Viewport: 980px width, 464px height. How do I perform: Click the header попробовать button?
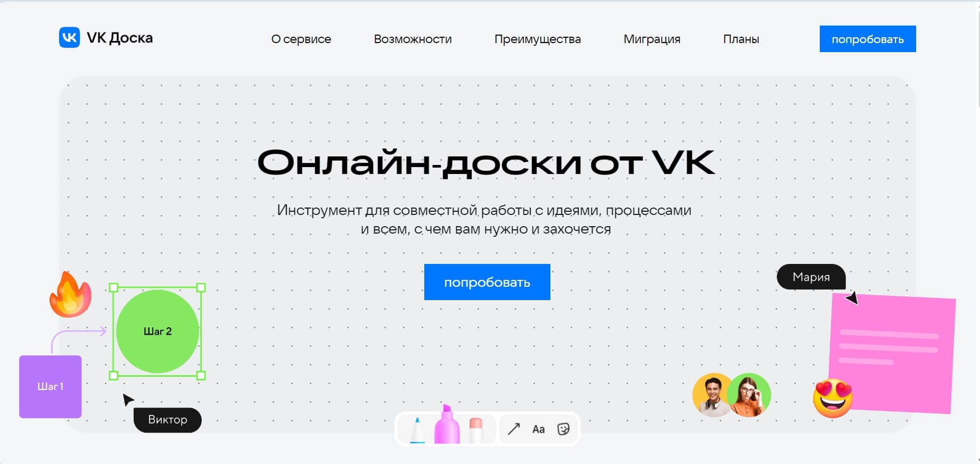(868, 39)
